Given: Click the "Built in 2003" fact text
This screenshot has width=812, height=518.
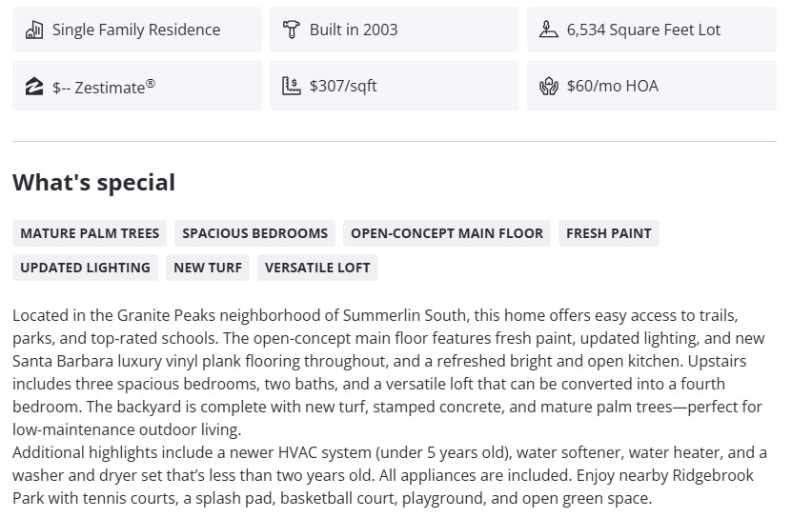Looking at the screenshot, I should point(354,30).
